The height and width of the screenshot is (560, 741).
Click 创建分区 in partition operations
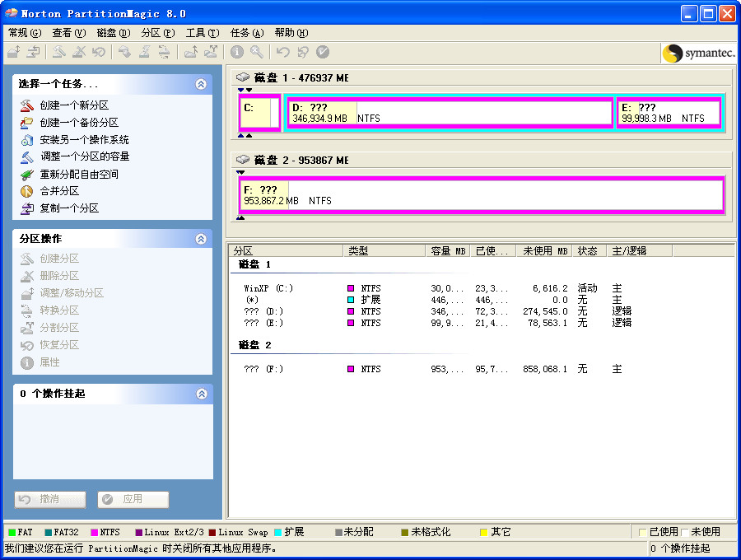click(x=59, y=259)
